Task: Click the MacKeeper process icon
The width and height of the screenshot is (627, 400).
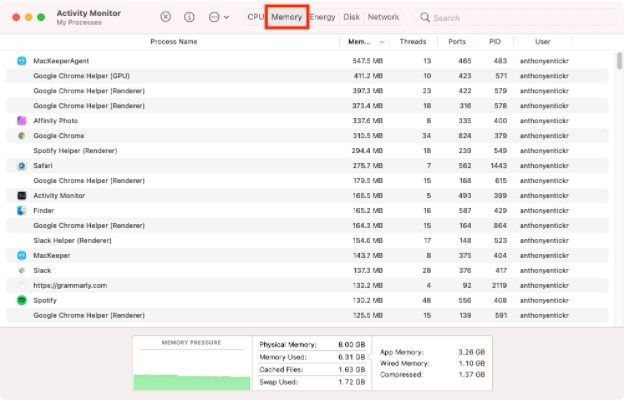Action: 22,255
